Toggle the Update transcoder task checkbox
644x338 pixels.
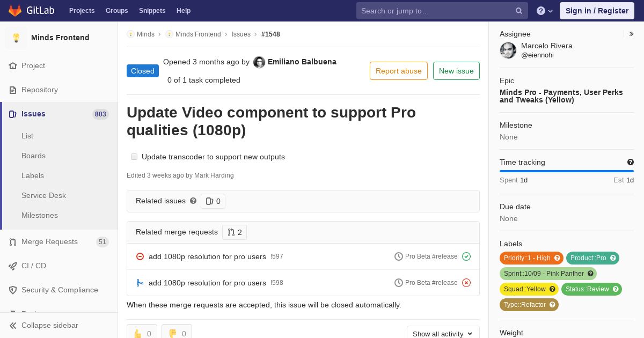[134, 157]
